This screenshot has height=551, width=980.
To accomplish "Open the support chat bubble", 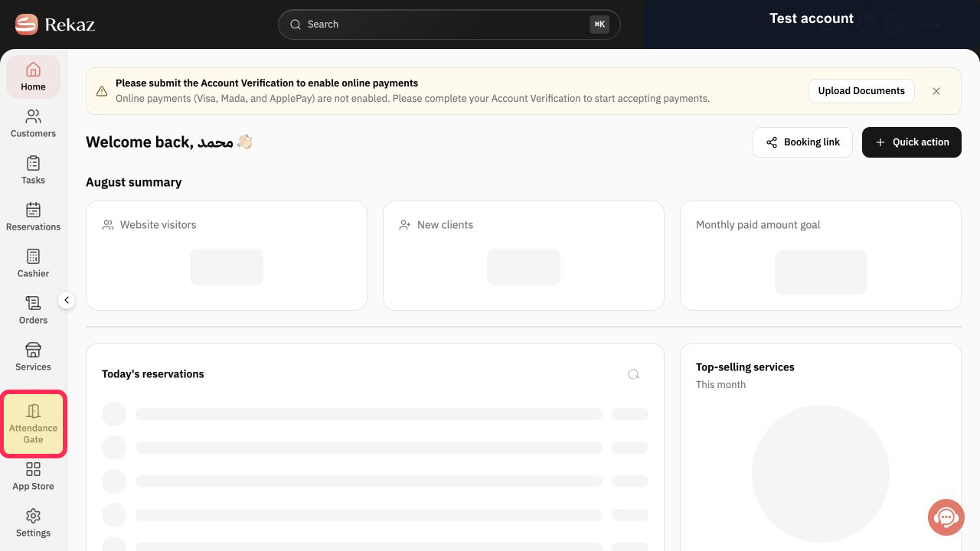I will [946, 517].
